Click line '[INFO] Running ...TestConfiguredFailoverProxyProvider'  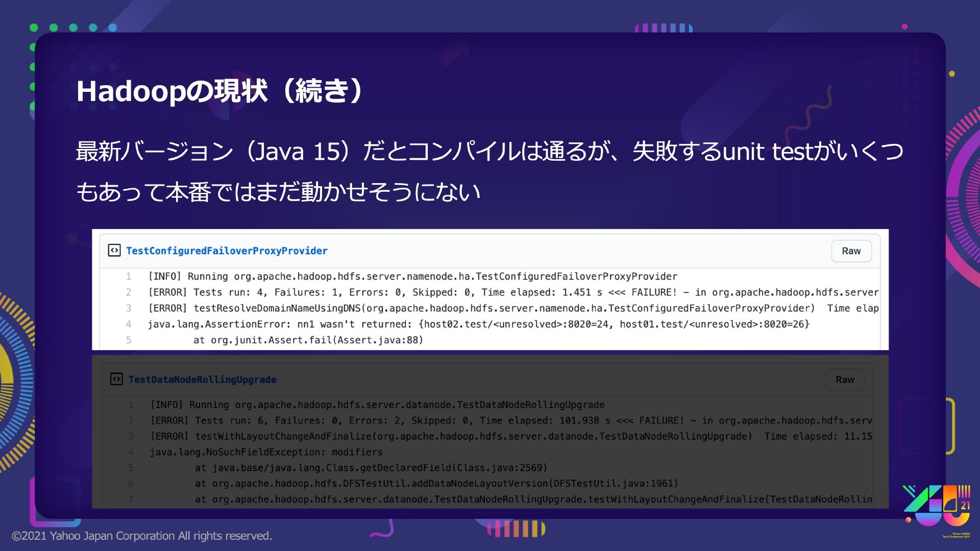[412, 277]
